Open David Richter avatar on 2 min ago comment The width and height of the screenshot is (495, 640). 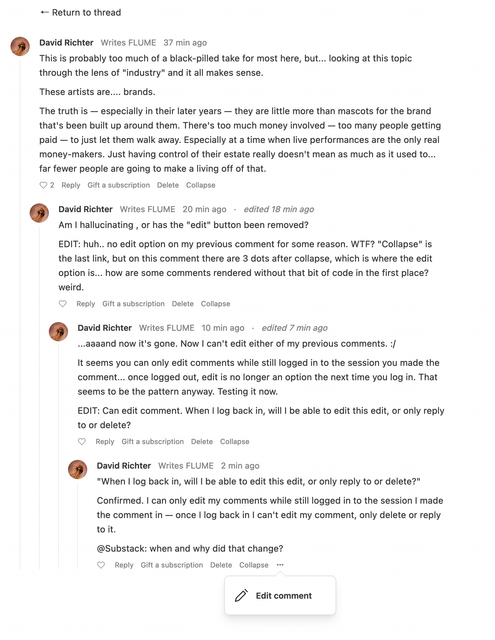pyautogui.click(x=78, y=469)
